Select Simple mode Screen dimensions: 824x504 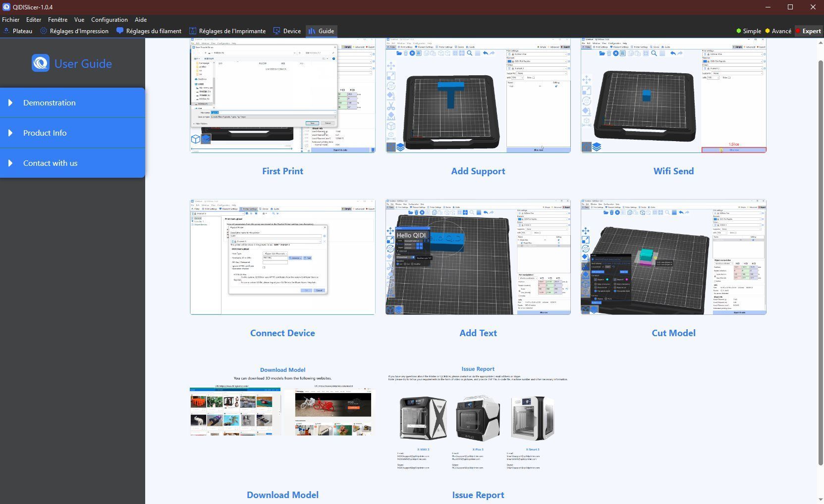[749, 31]
